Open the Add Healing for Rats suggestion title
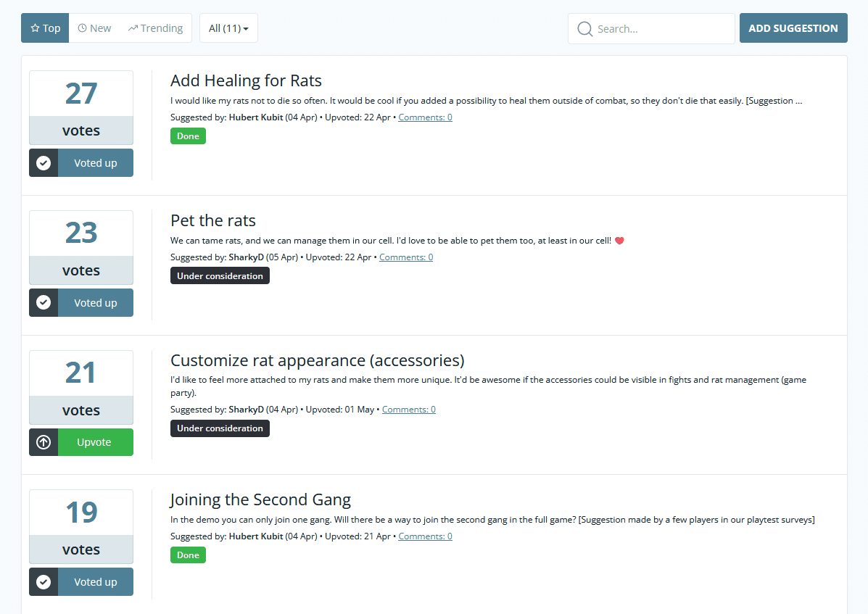This screenshot has width=868, height=614. 246,80
